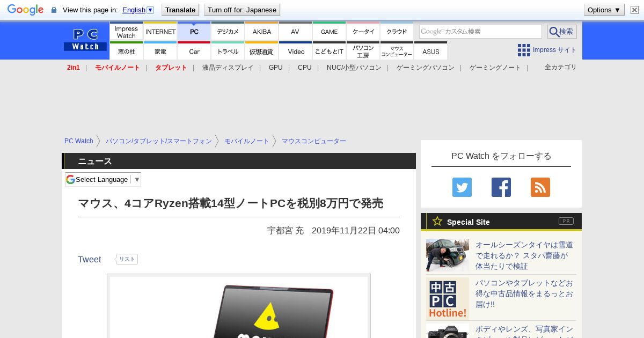Open the GPU category link
The width and height of the screenshot is (644, 338).
point(276,68)
